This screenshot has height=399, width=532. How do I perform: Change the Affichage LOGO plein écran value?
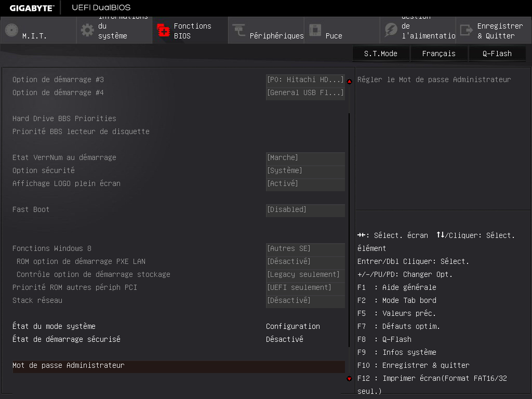coord(305,183)
